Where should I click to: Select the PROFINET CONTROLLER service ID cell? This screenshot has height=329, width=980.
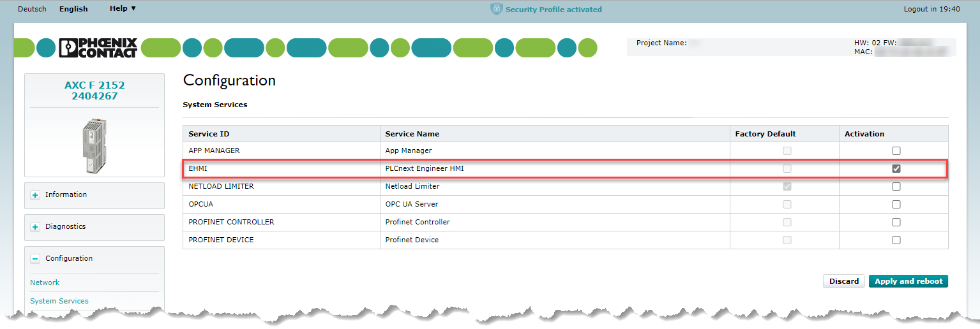[282, 222]
